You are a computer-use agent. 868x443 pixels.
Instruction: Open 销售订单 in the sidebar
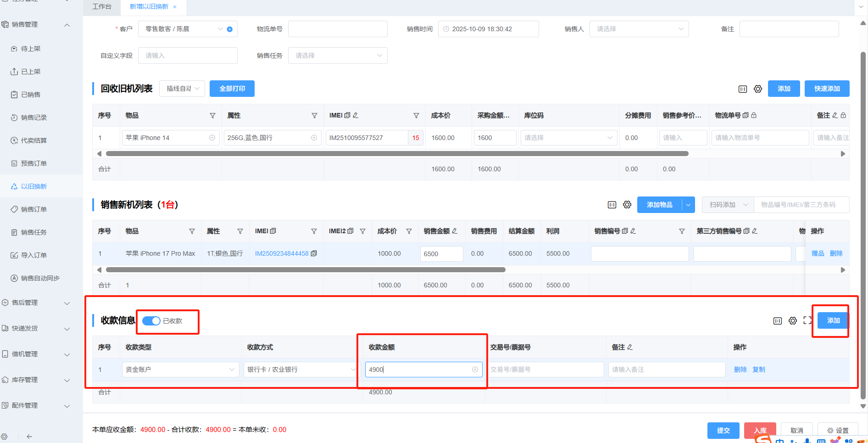(x=33, y=209)
